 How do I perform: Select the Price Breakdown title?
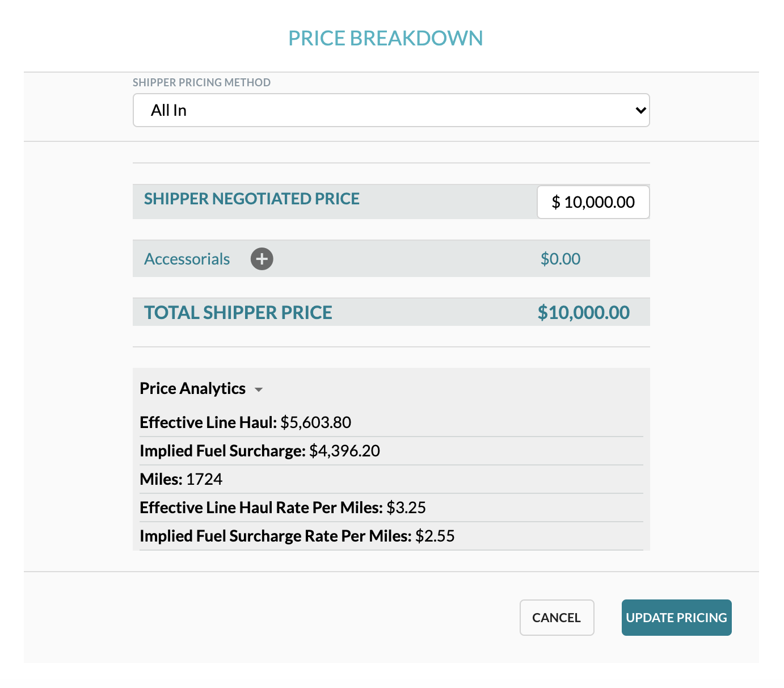(x=386, y=37)
